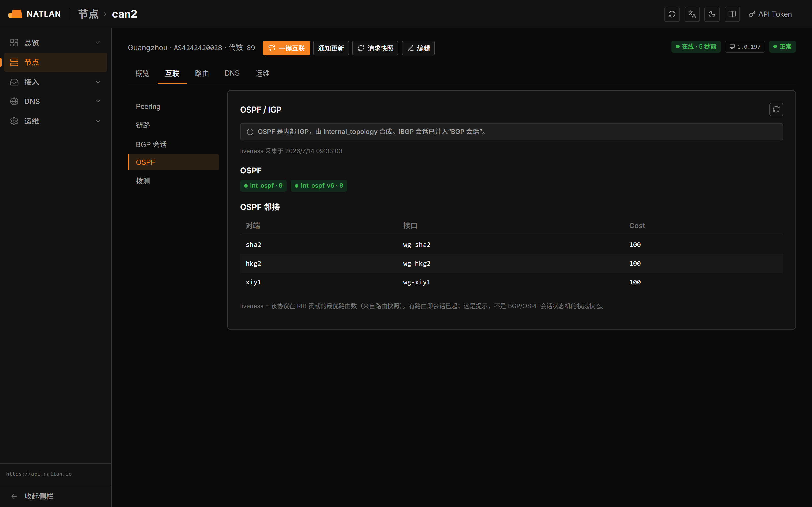Click the 一键互联 orange button
Image resolution: width=812 pixels, height=507 pixels.
tap(286, 48)
